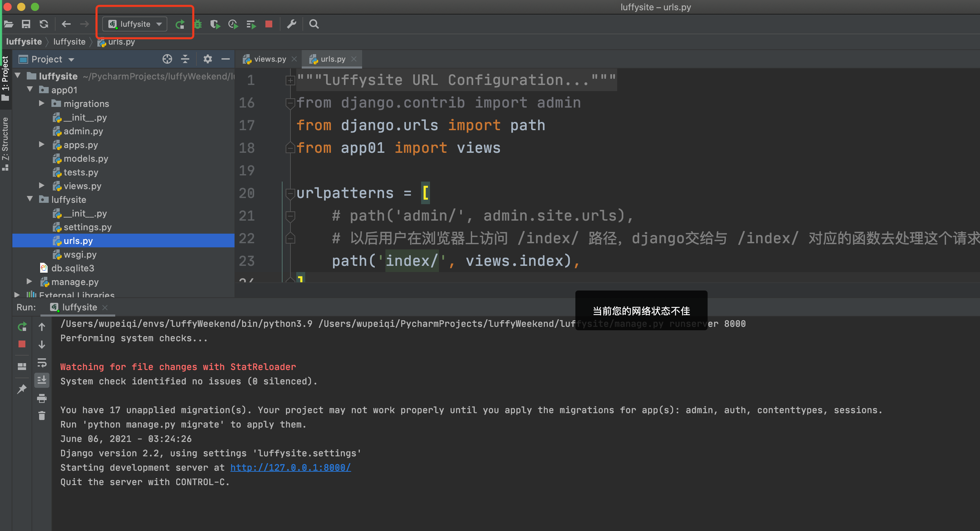The image size is (980, 531).
Task: Close the urls.py editor tab
Action: (354, 59)
